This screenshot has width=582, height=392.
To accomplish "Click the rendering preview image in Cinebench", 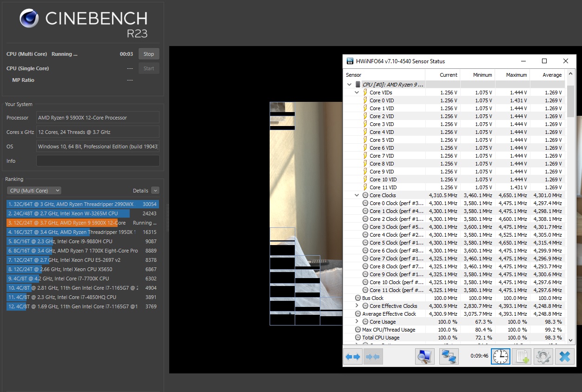I will [x=306, y=214].
